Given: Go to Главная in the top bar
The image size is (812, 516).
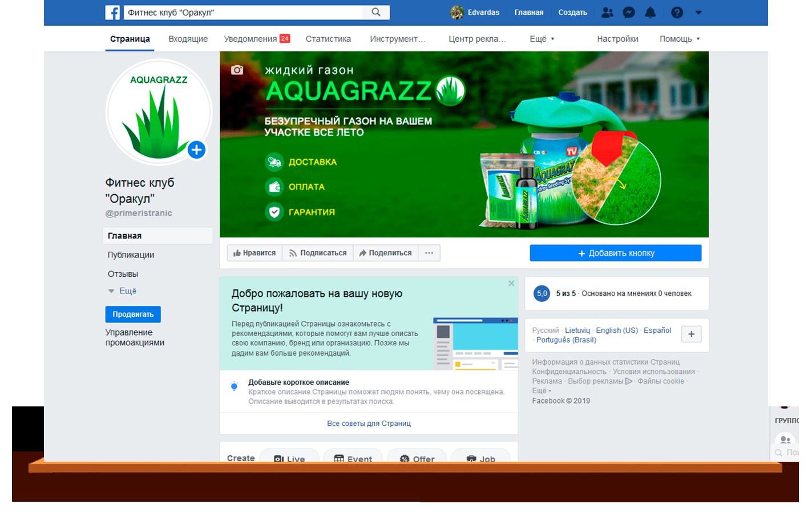Looking at the screenshot, I should coord(529,13).
